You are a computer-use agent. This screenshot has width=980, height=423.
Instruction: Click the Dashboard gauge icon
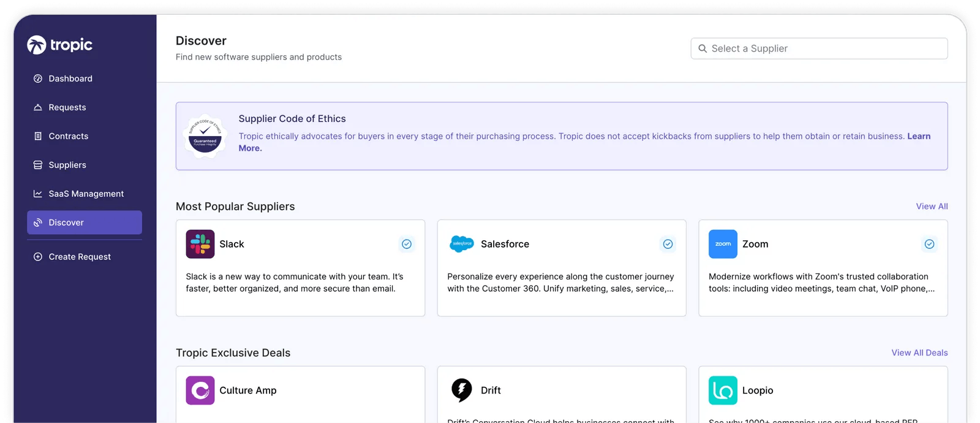[x=38, y=78]
